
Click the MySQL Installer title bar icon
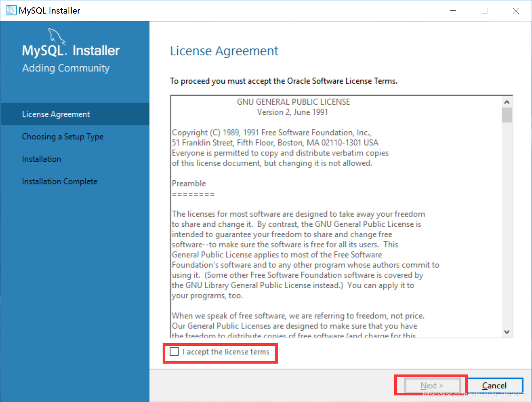[x=11, y=10]
